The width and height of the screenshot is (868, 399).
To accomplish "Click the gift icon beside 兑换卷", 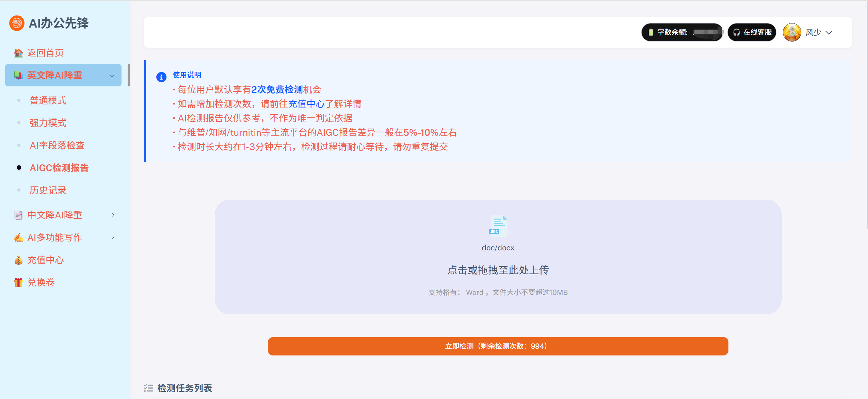I will point(18,283).
